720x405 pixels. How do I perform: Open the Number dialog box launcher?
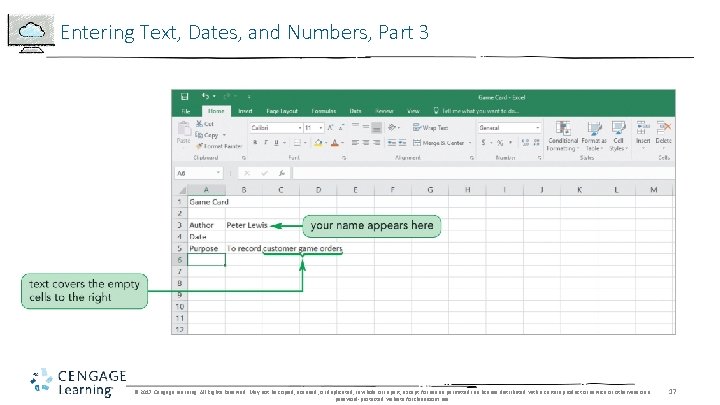540,158
